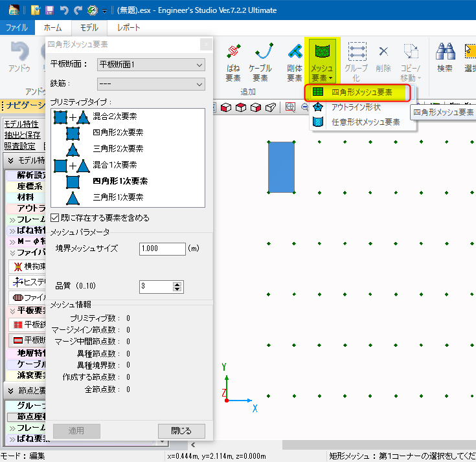Collapse the ファイバ tree group

12,253
